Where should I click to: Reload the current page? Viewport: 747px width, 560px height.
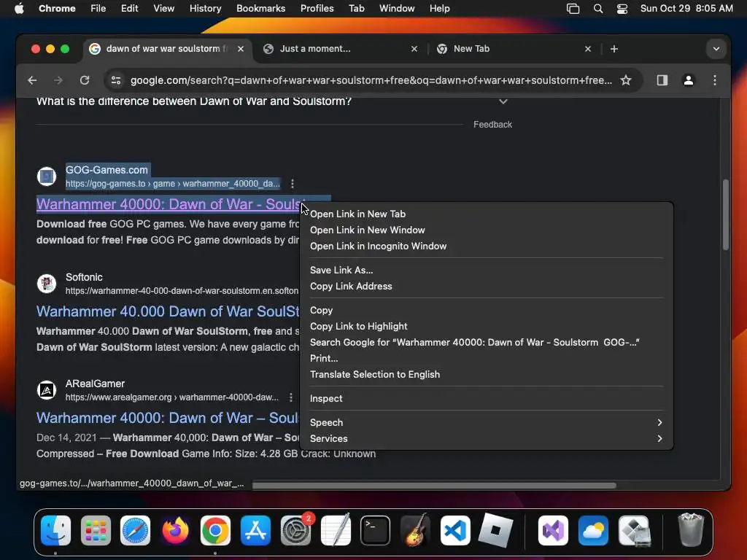tap(85, 80)
